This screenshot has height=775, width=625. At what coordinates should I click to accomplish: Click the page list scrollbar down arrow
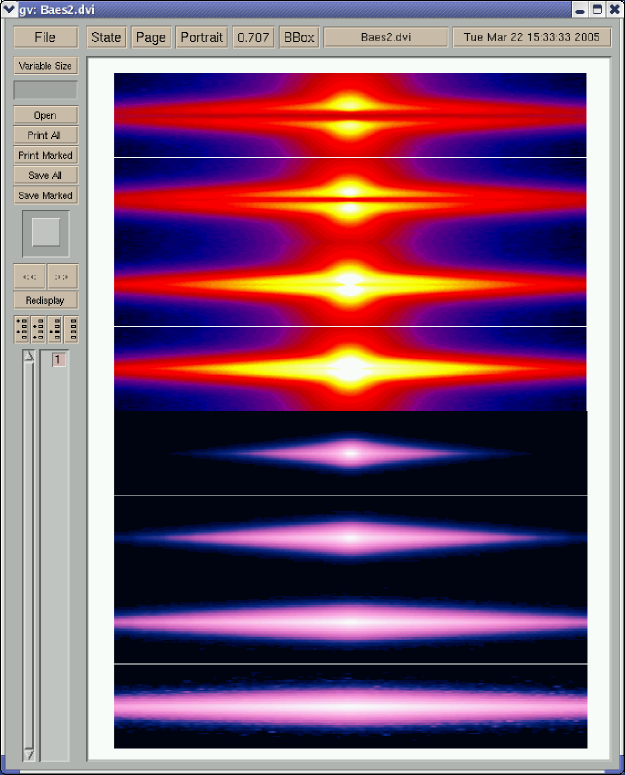click(x=29, y=754)
